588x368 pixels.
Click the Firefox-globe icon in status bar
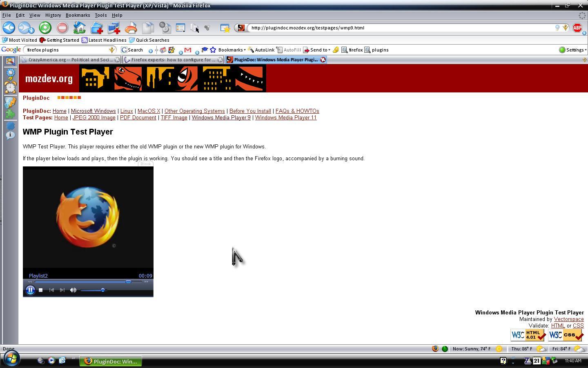(435, 349)
